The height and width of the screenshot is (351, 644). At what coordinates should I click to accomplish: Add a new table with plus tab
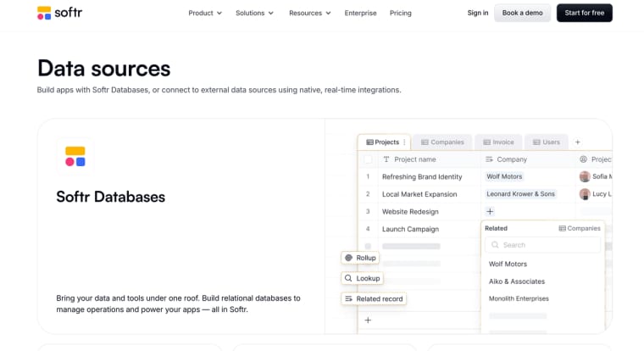coord(577,142)
